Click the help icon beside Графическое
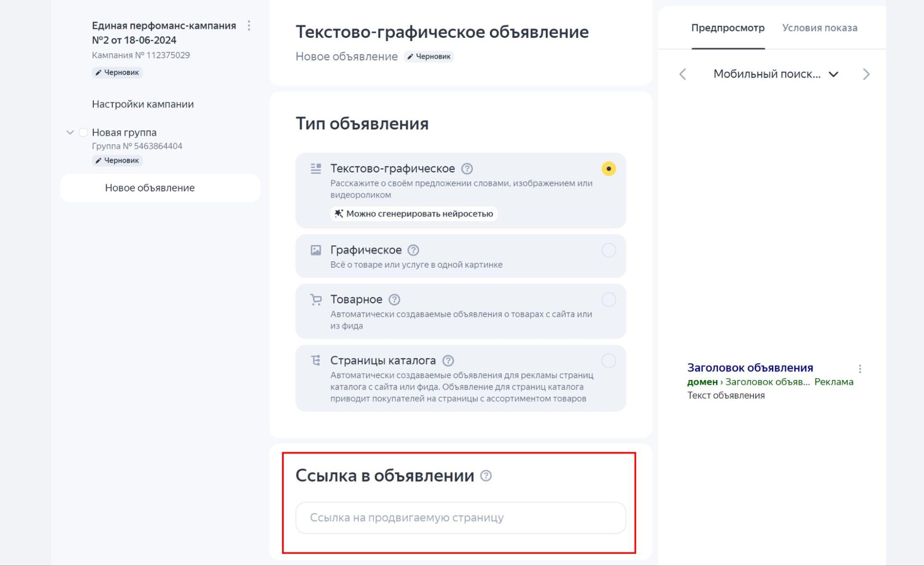 [x=413, y=250]
